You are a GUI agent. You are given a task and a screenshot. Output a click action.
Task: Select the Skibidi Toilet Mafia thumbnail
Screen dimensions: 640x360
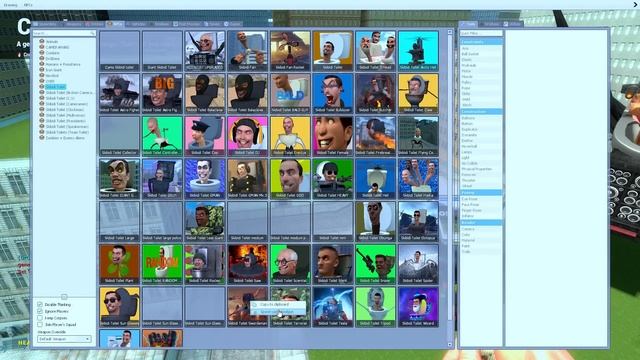[418, 179]
